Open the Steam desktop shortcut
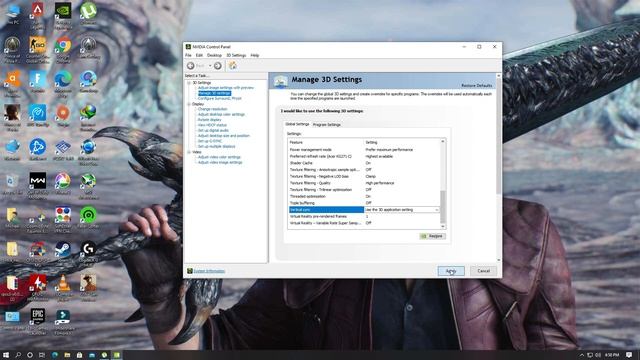Image resolution: width=640 pixels, height=360 pixels. (x=63, y=252)
